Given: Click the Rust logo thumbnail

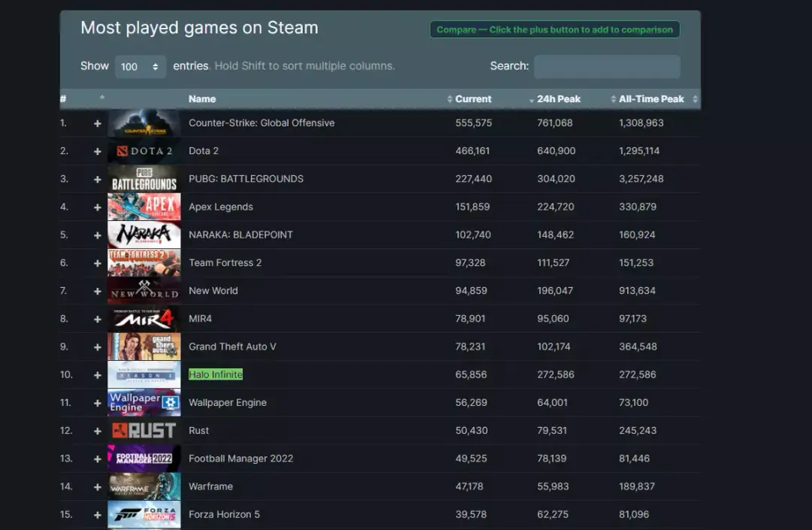Looking at the screenshot, I should tap(144, 431).
